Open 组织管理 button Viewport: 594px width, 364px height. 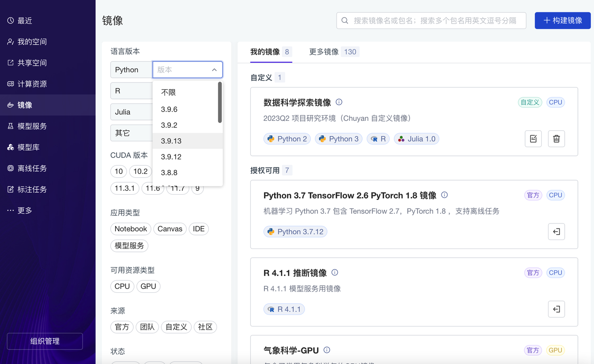45,341
